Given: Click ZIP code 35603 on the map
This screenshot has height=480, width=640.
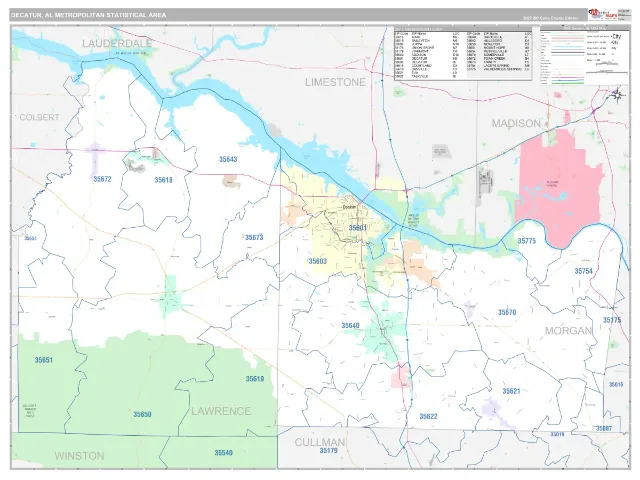Looking at the screenshot, I should (x=318, y=261).
